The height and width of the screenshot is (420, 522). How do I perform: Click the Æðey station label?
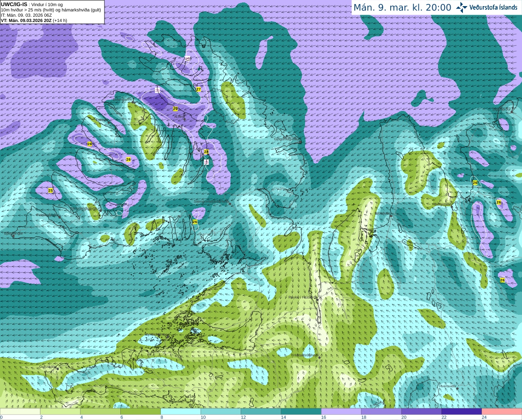(x=179, y=117)
